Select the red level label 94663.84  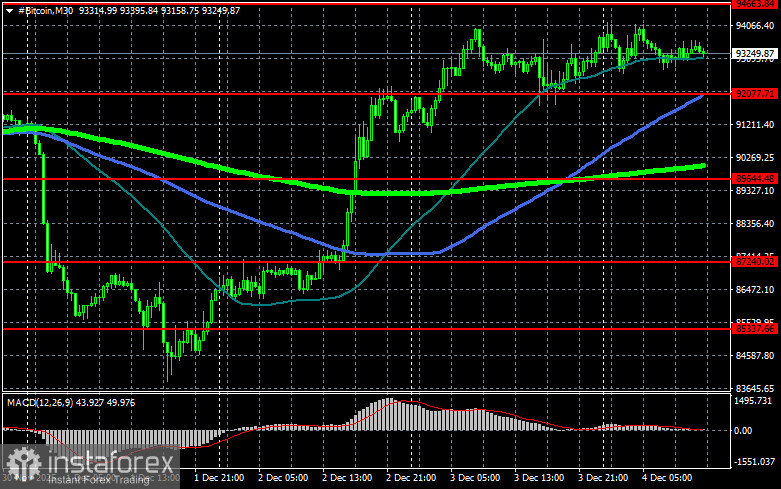point(755,4)
